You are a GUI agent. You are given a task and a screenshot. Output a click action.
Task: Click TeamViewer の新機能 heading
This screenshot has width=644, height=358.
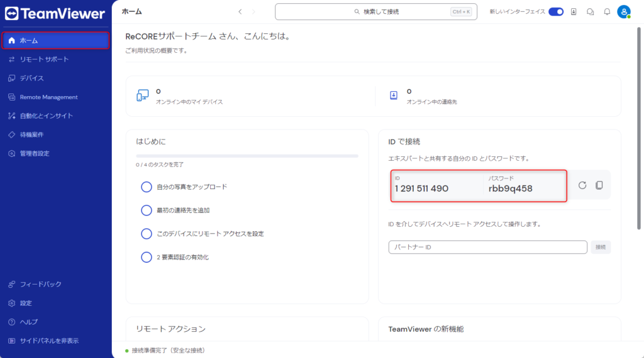click(426, 329)
